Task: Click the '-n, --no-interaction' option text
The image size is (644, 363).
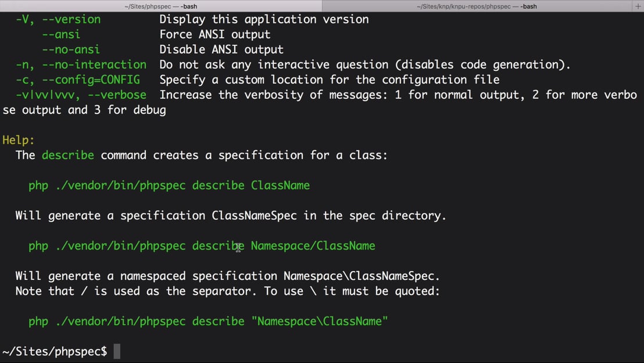Action: 81,65
